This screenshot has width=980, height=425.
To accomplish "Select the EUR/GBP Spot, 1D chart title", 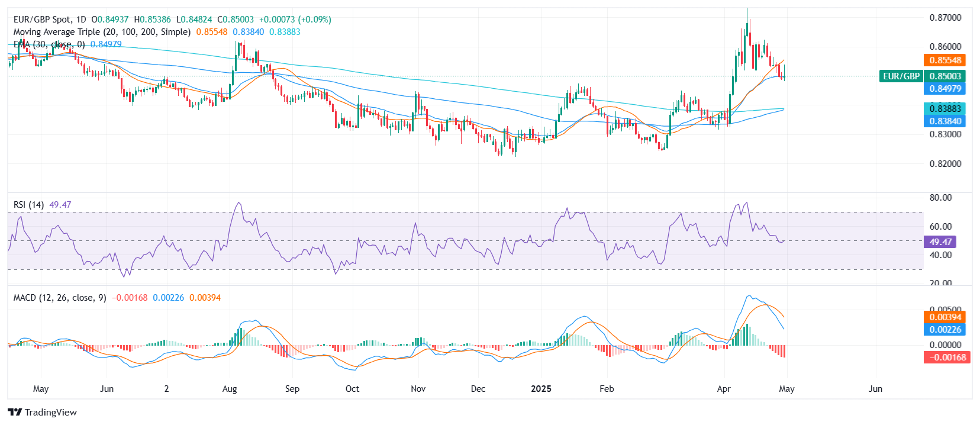I will 50,20.
